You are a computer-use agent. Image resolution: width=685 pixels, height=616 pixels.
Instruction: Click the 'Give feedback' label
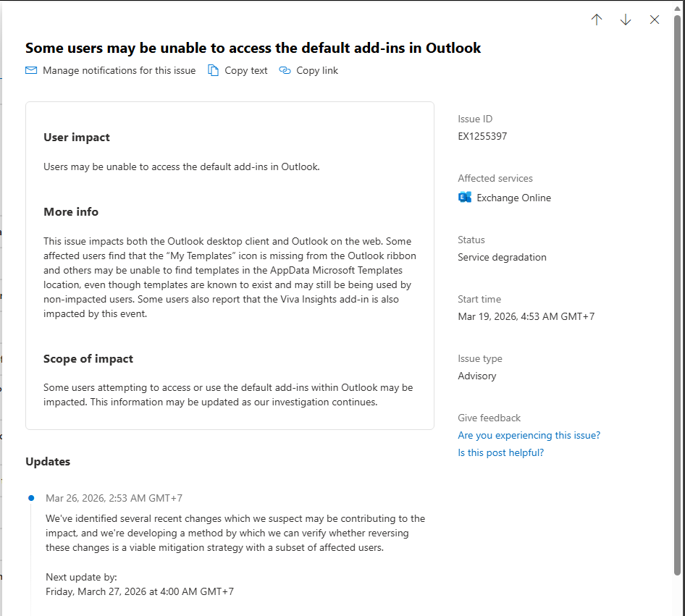(x=489, y=418)
